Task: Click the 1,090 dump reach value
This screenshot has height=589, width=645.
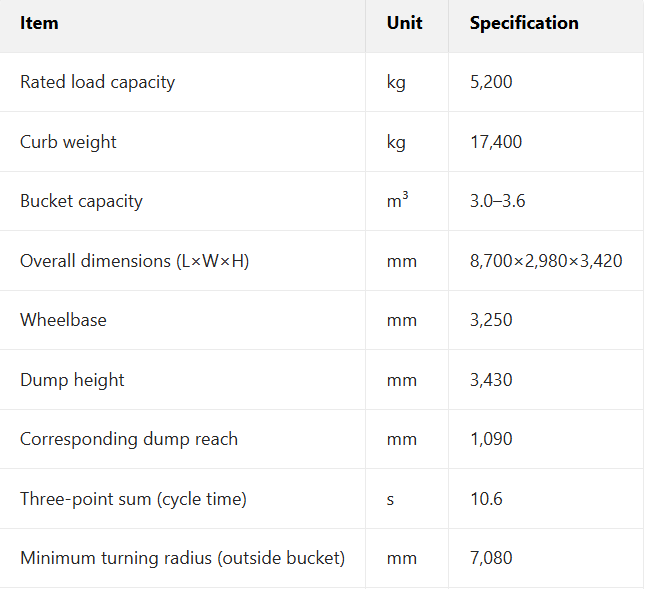Action: 491,439
